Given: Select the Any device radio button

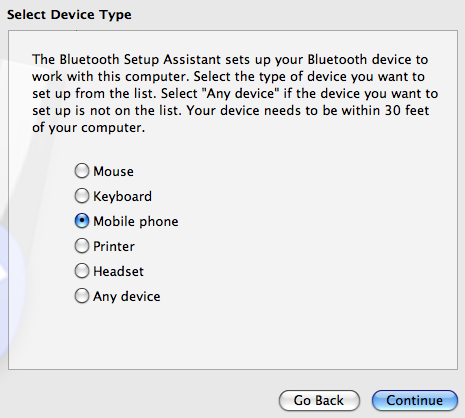Looking at the screenshot, I should click(82, 296).
